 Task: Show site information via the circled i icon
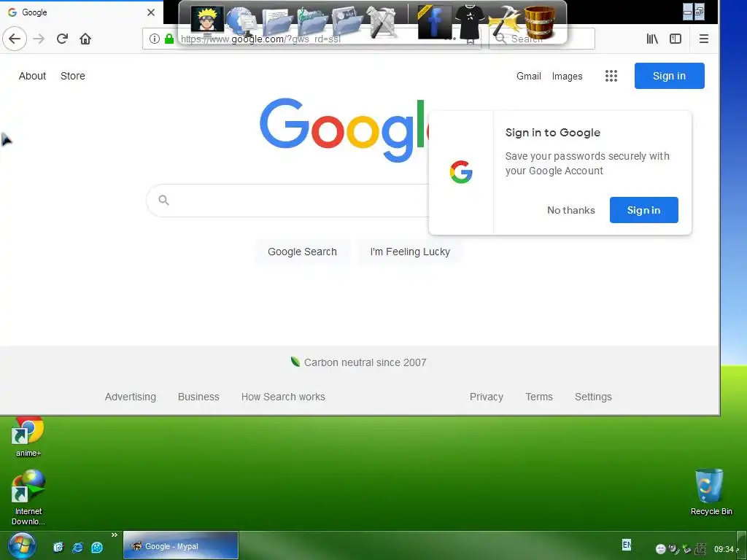pyautogui.click(x=155, y=39)
